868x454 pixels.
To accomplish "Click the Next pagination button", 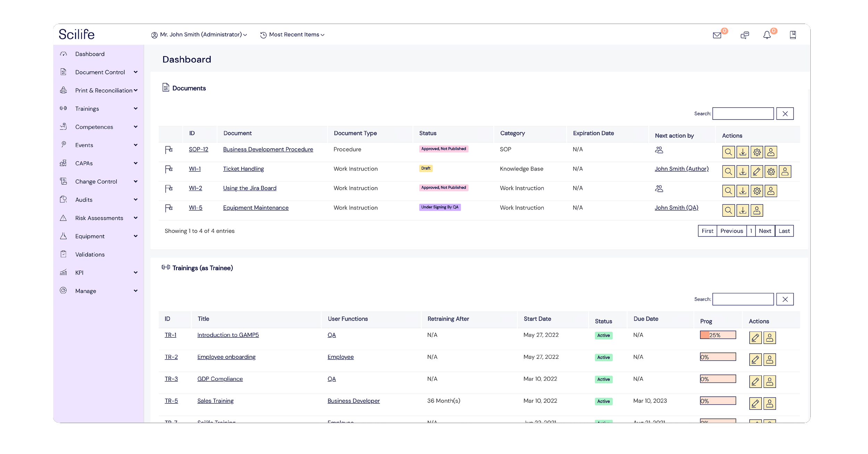I will [x=765, y=231].
